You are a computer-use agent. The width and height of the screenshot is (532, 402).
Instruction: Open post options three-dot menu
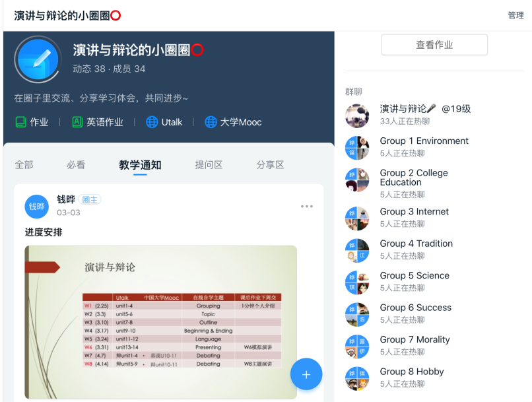pos(307,207)
